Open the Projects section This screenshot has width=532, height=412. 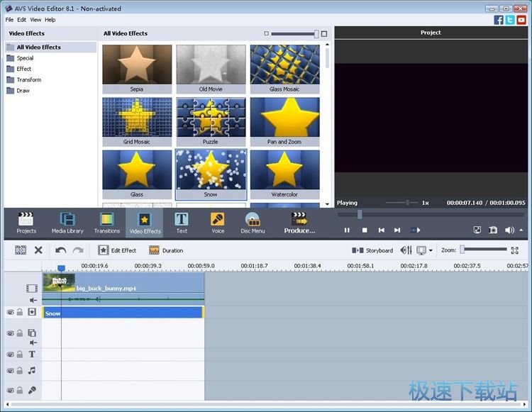coord(26,223)
